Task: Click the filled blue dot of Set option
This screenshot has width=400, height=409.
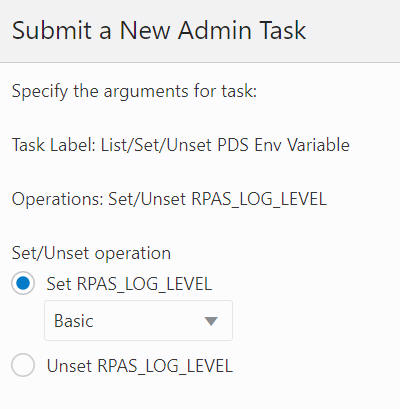Action: (23, 283)
